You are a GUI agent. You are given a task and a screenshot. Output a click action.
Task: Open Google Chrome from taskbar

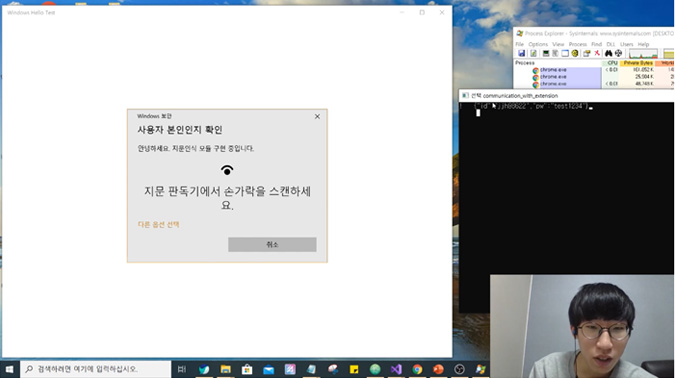tap(417, 369)
